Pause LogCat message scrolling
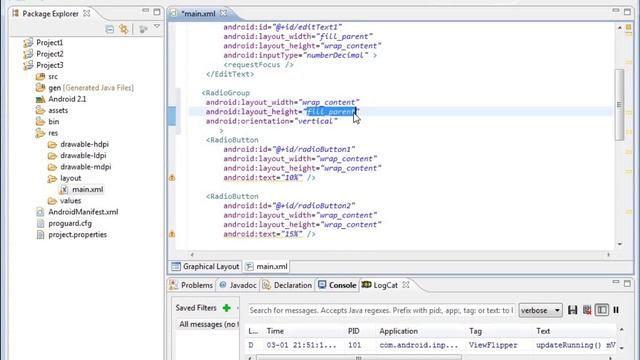The image size is (640, 360). 616,310
